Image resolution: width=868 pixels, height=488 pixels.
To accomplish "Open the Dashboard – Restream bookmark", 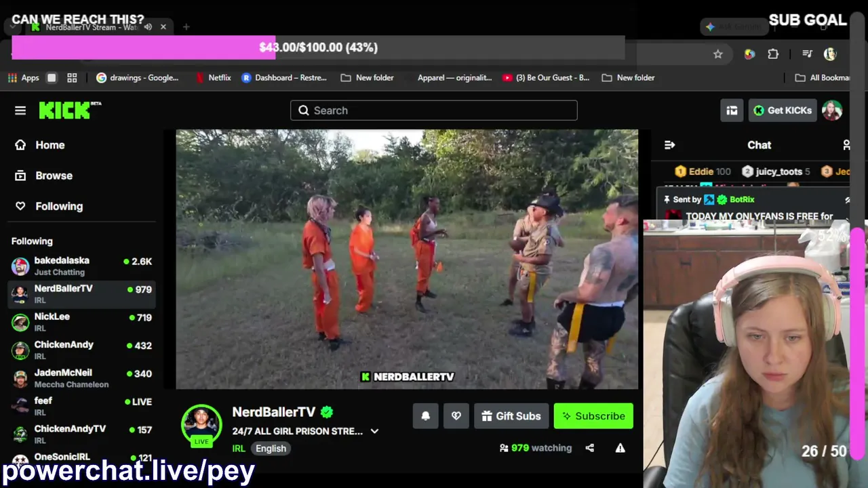I will coord(283,78).
